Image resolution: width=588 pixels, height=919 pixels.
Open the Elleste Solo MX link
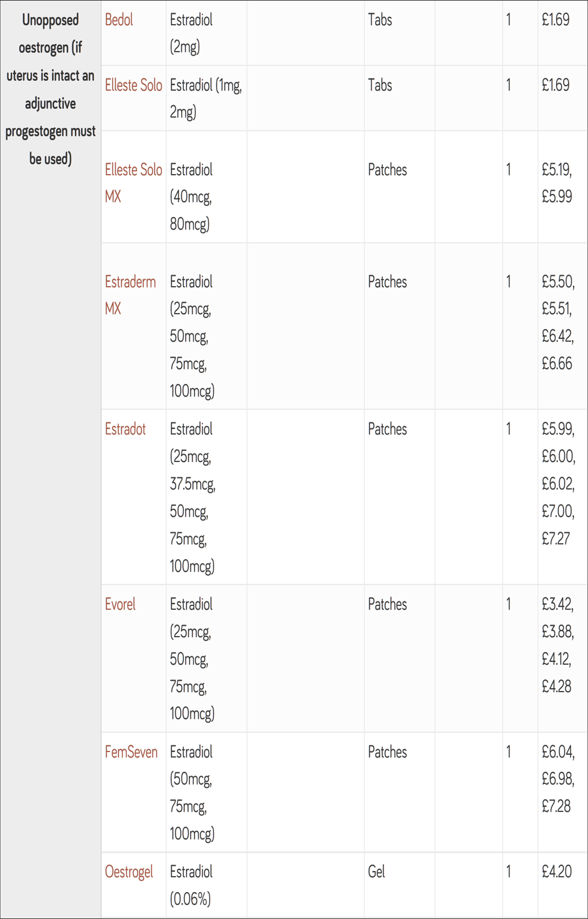pos(133,183)
